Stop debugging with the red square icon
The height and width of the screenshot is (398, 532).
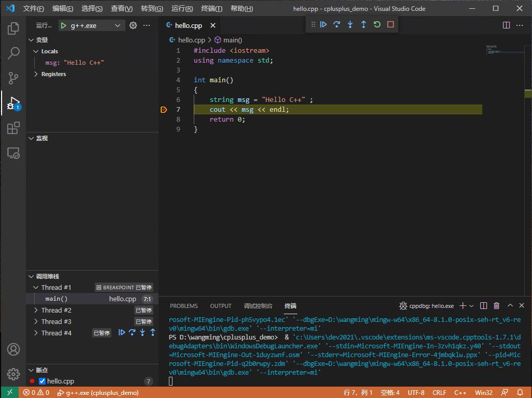[x=391, y=24]
